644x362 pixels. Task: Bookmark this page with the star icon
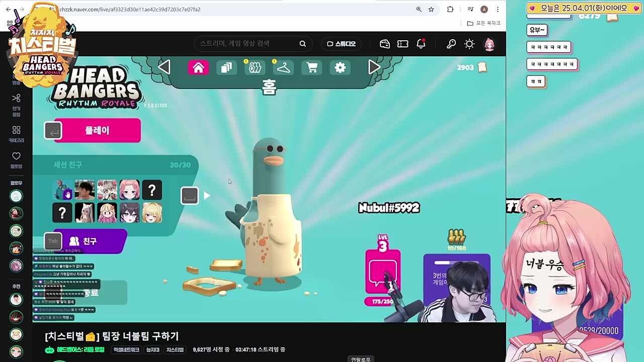(431, 10)
